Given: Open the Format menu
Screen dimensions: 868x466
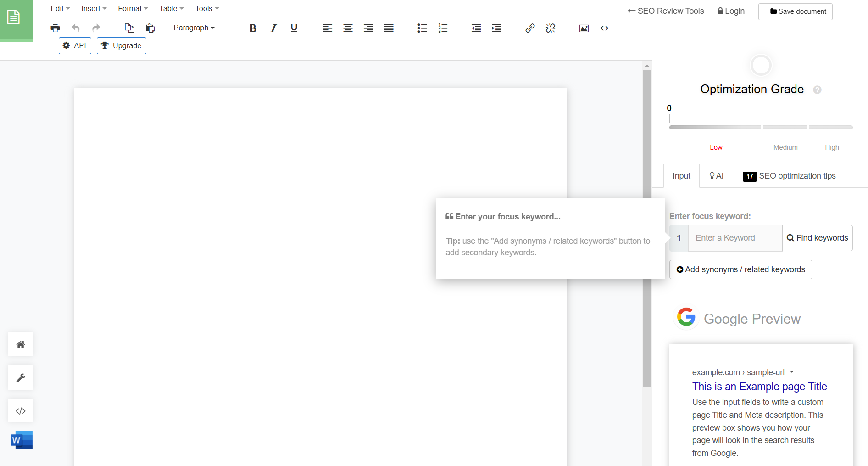Looking at the screenshot, I should click(132, 8).
